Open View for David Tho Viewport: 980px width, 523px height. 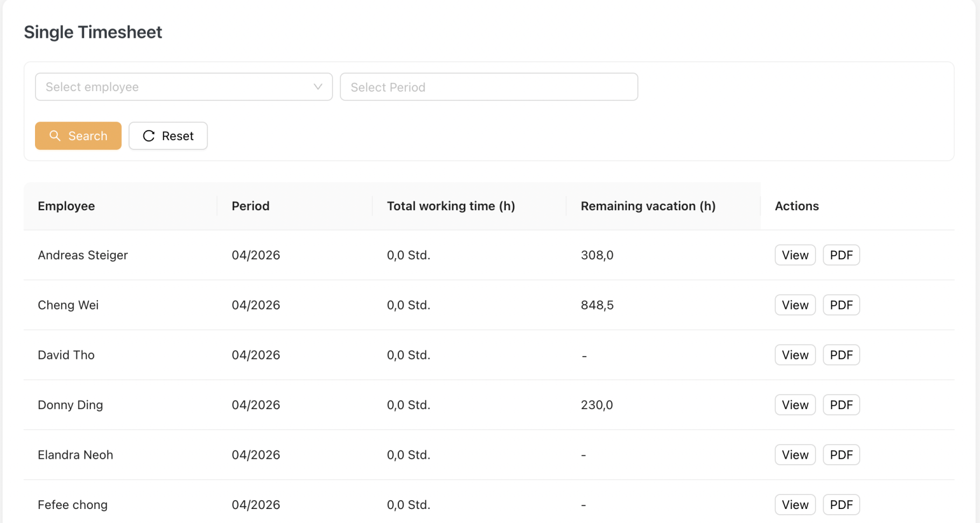tap(794, 355)
